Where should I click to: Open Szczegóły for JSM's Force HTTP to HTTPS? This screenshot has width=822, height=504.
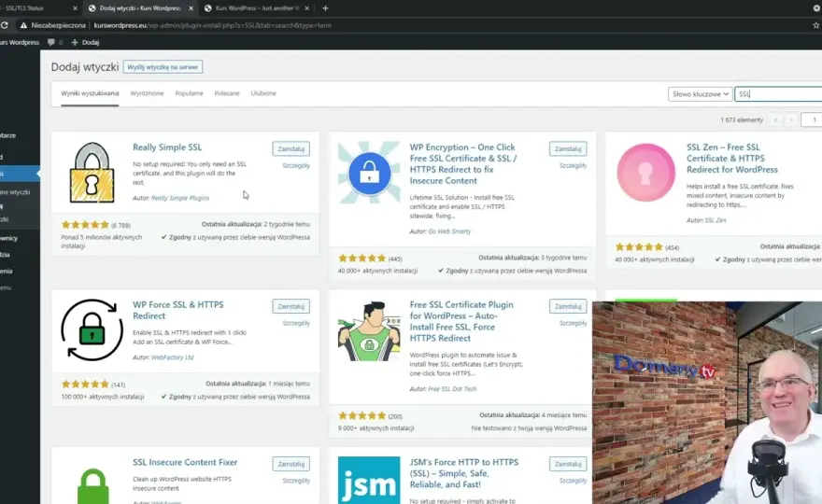[573, 481]
